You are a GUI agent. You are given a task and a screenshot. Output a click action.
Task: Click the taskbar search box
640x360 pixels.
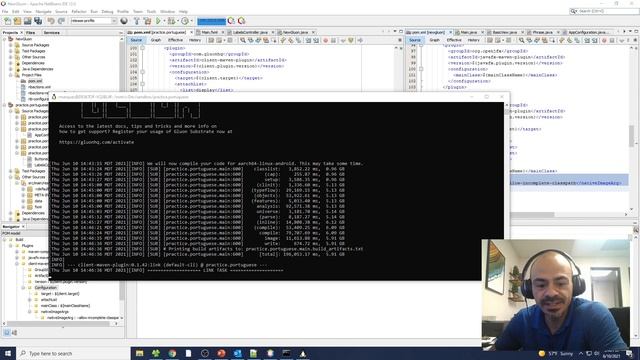[73, 353]
